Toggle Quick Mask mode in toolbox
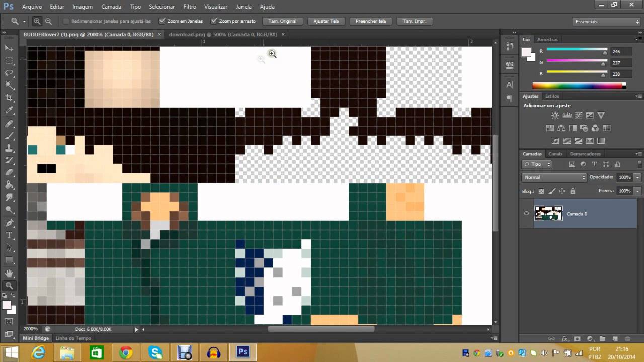Image resolution: width=644 pixels, height=362 pixels. (9, 321)
